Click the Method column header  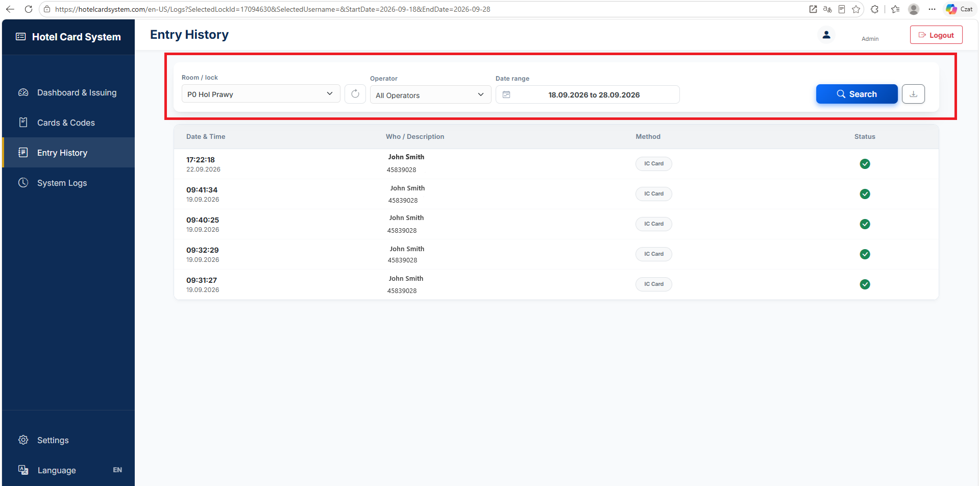pos(648,136)
